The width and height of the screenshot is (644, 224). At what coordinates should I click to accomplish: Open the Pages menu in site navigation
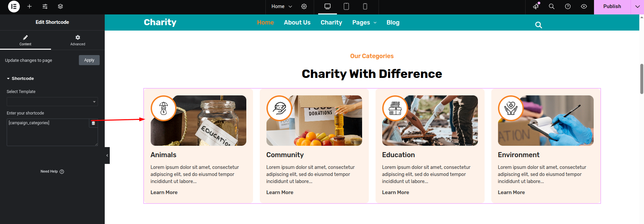pyautogui.click(x=364, y=23)
